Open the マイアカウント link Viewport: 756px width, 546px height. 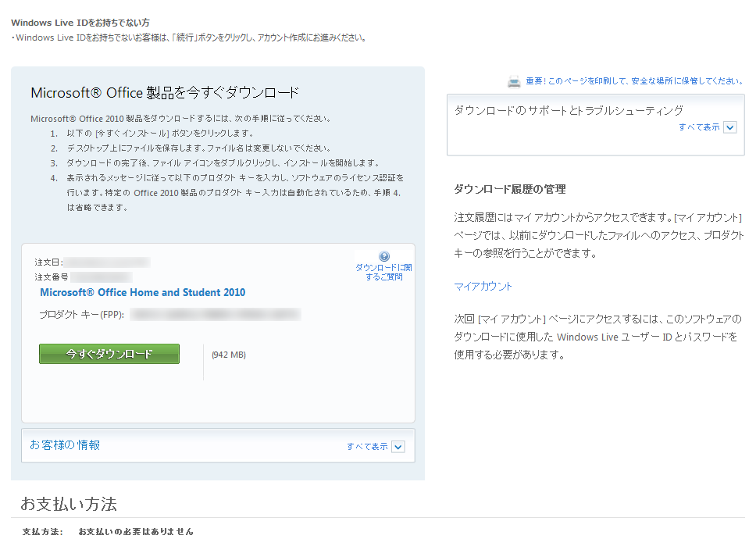483,286
